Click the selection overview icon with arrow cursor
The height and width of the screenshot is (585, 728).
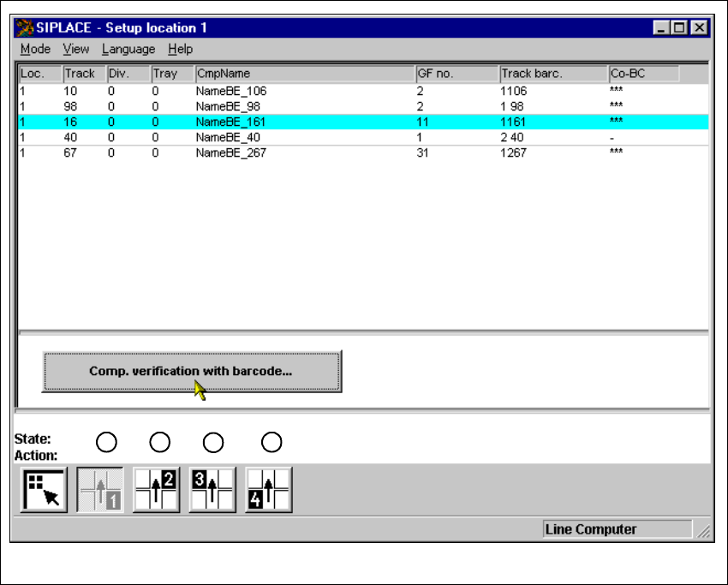click(x=43, y=490)
